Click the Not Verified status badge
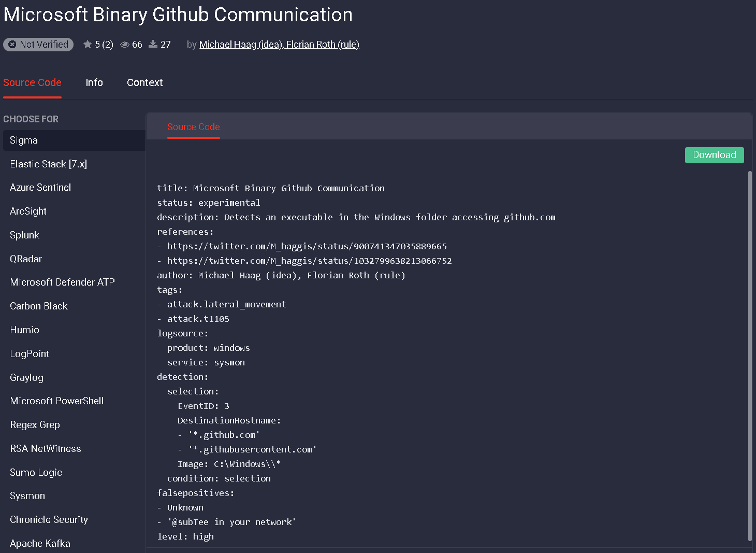Image resolution: width=756 pixels, height=553 pixels. click(38, 45)
